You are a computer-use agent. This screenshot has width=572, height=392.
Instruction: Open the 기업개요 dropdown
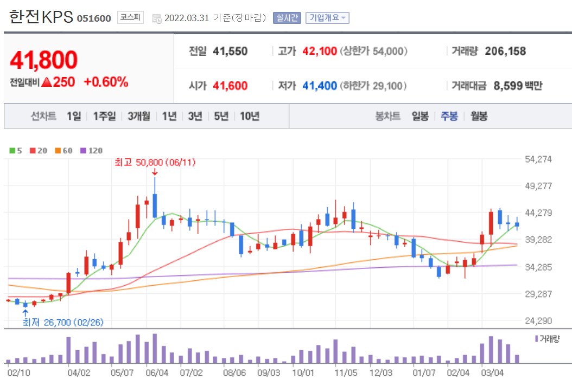coord(327,17)
